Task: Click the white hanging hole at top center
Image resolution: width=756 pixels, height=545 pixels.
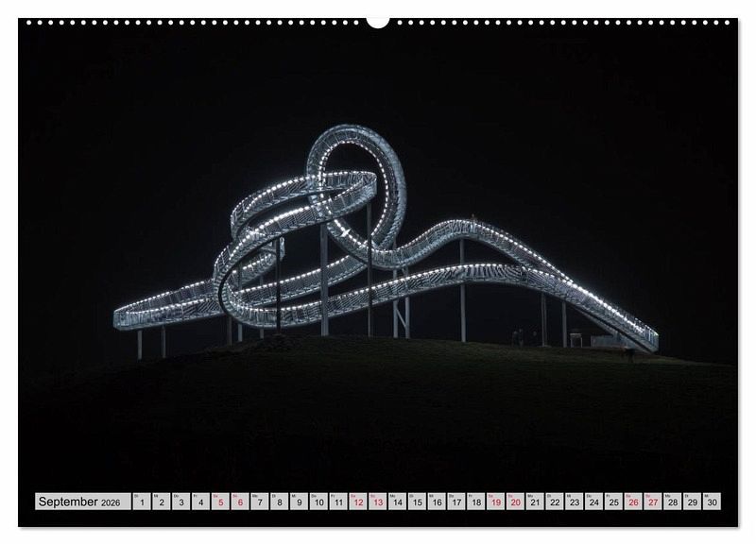Action: (378, 21)
